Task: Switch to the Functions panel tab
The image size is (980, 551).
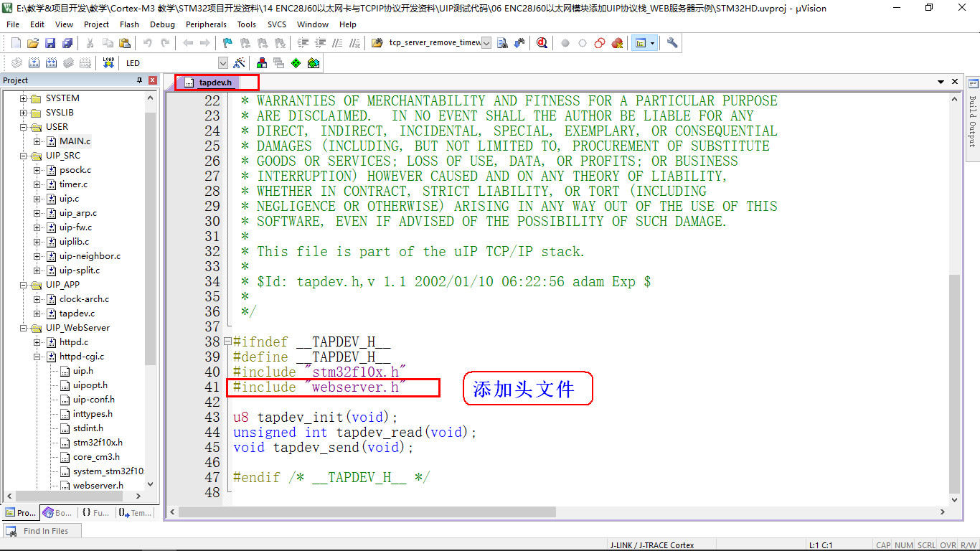Action: (95, 512)
